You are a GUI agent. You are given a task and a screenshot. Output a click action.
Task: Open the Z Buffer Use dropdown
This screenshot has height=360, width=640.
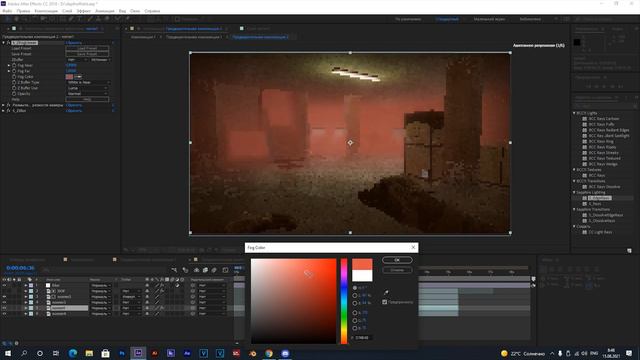(88, 88)
